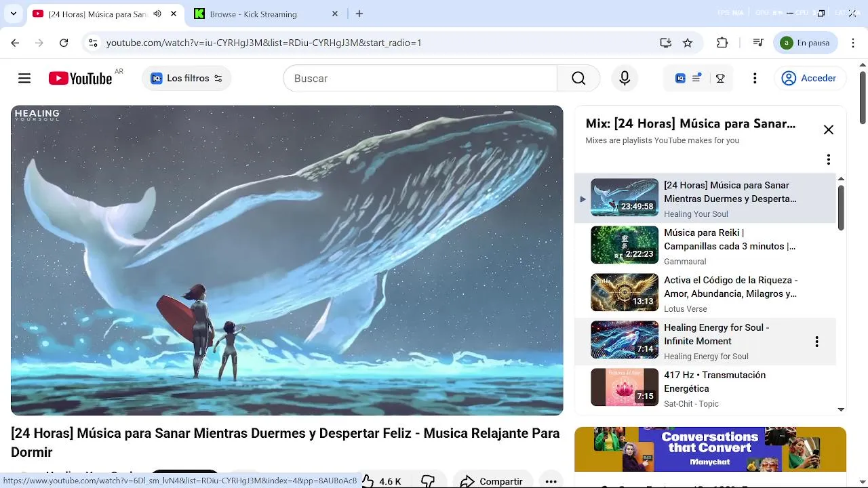The width and height of the screenshot is (868, 488).
Task: Click the page vertical scrollbar thumb
Action: pos(863,97)
